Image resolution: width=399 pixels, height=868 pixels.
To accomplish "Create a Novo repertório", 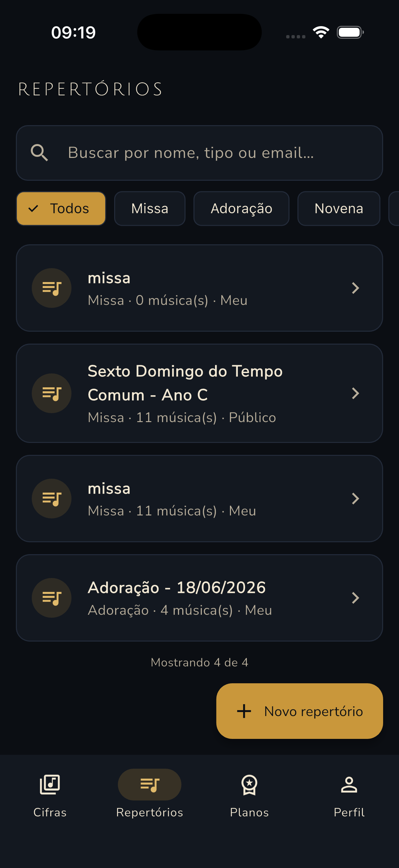I will pyautogui.click(x=299, y=711).
